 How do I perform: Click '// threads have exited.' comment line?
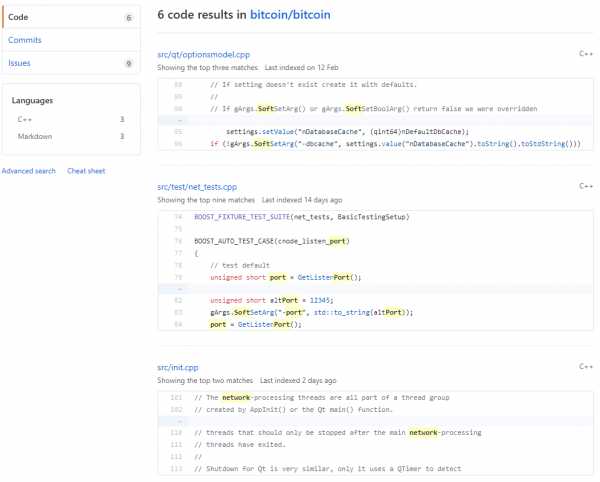(240, 445)
